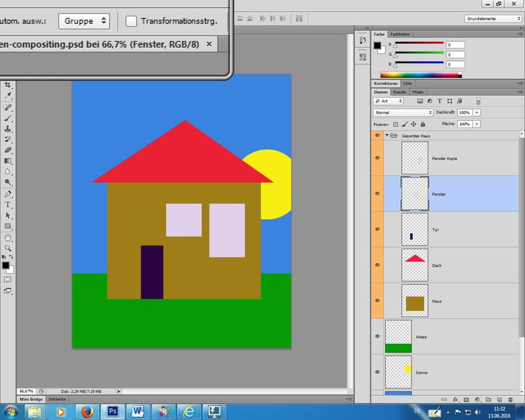Collapse the Gesamtes Haus group

pyautogui.click(x=386, y=135)
